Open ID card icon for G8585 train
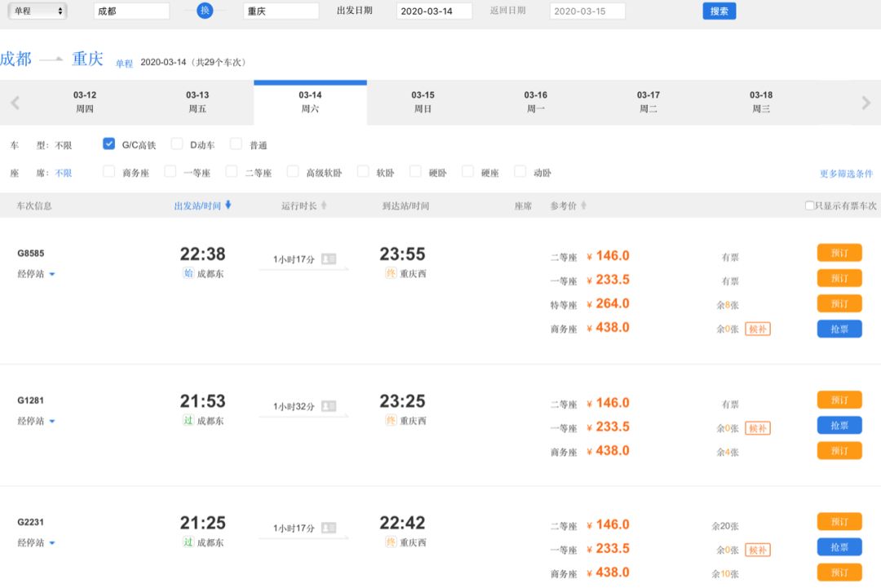Screen dimensions: 881x588 [329, 259]
